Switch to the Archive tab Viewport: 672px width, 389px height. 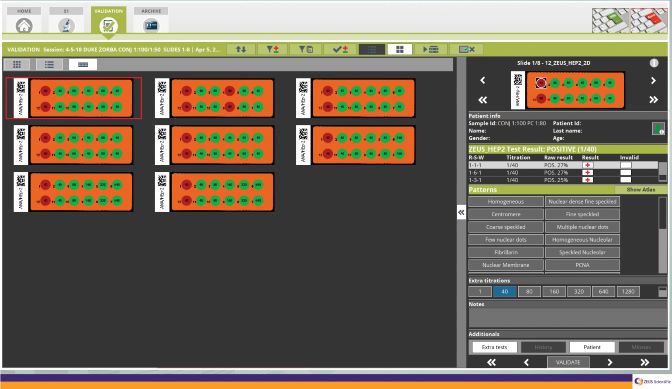[151, 21]
